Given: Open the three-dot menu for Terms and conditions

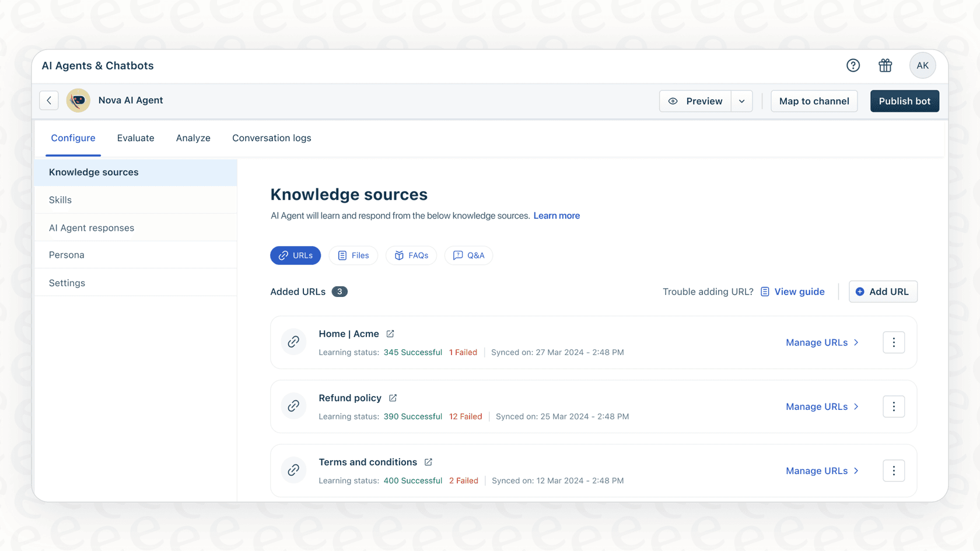Looking at the screenshot, I should coord(894,471).
